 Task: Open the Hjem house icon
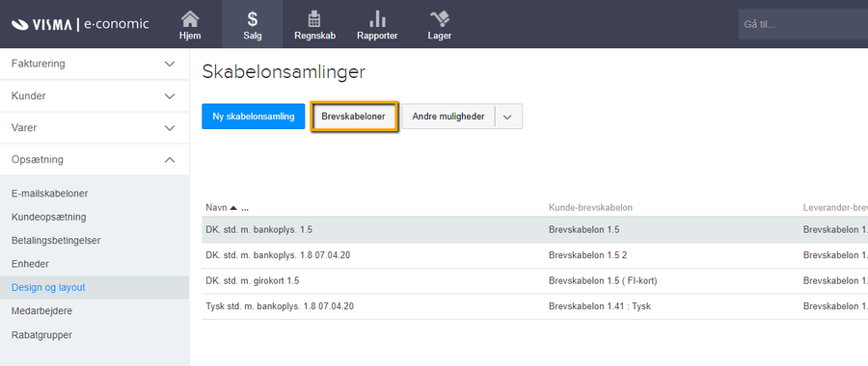click(x=190, y=19)
